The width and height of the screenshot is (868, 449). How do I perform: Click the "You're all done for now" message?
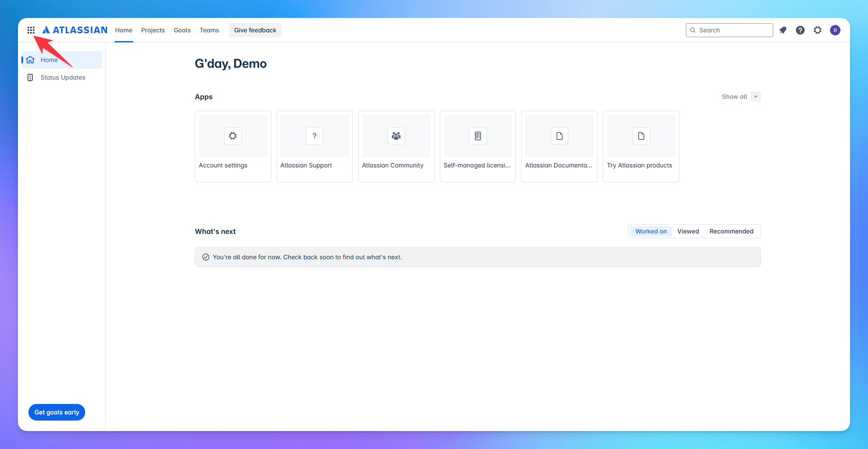coord(307,257)
